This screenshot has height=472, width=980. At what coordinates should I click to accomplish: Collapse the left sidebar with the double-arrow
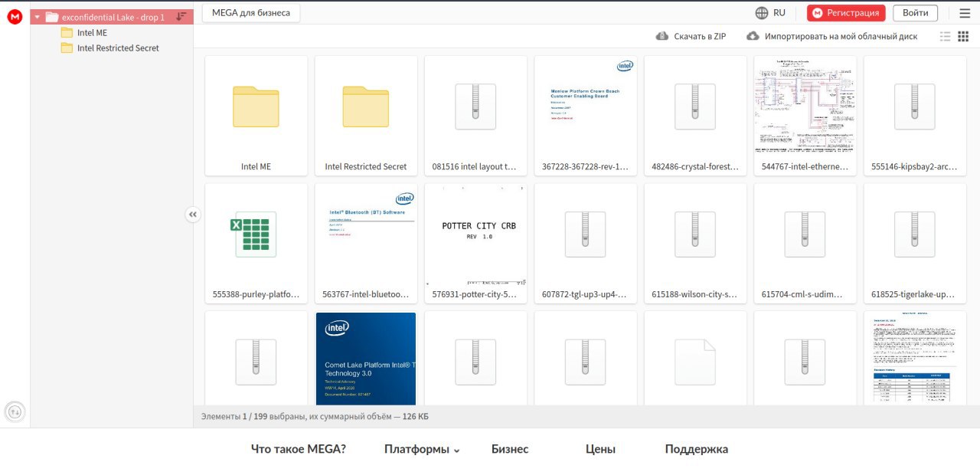(193, 215)
